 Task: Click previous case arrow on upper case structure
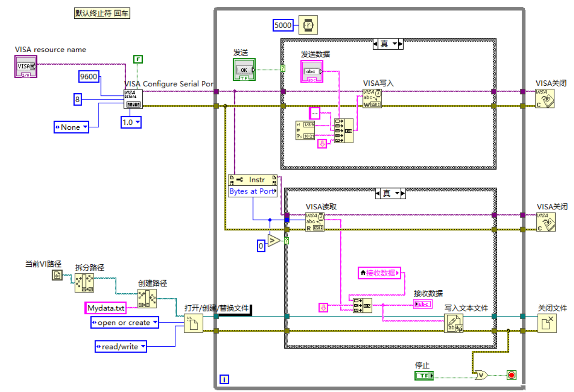[375, 44]
